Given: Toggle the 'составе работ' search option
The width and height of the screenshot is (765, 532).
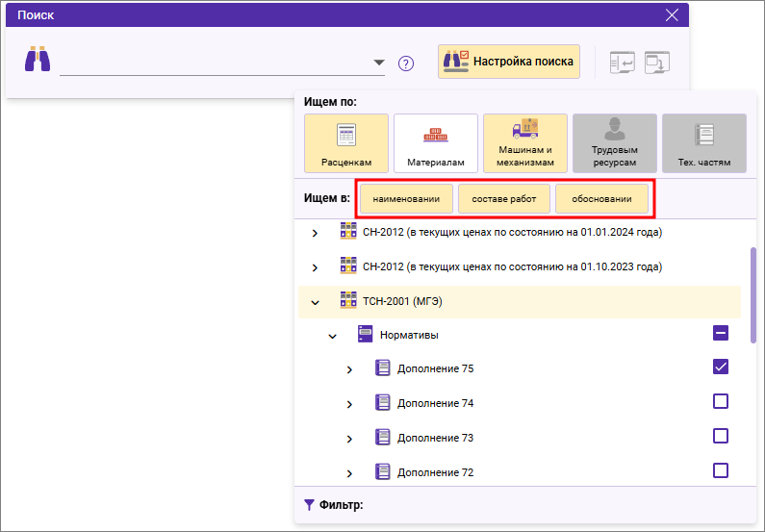Looking at the screenshot, I should 504,199.
